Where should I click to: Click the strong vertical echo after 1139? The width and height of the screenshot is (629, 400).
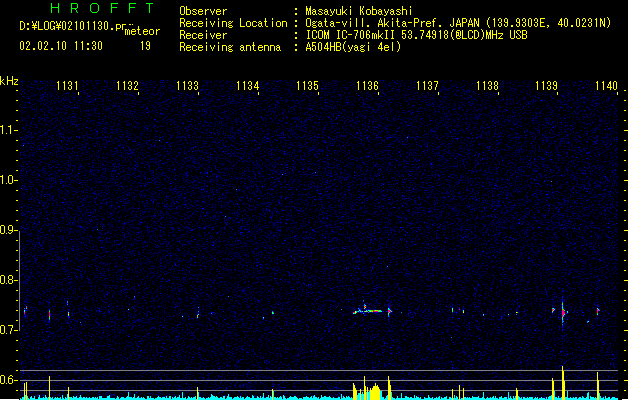[x=563, y=313]
